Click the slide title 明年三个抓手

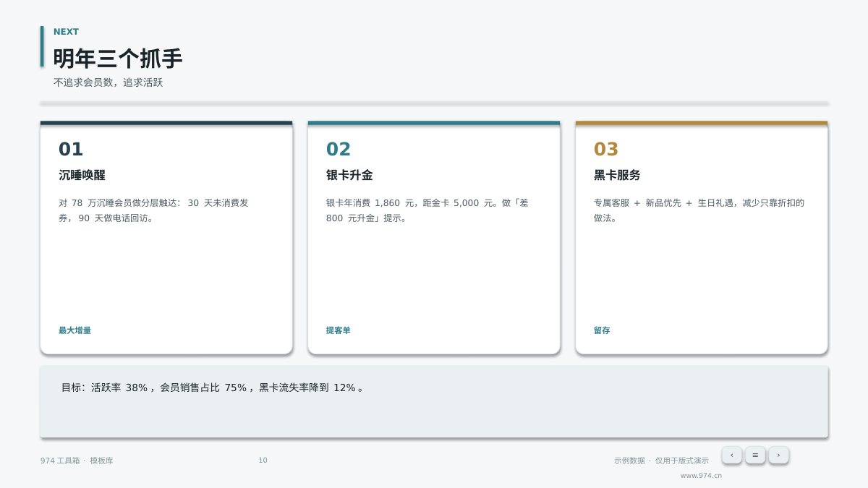pos(118,59)
